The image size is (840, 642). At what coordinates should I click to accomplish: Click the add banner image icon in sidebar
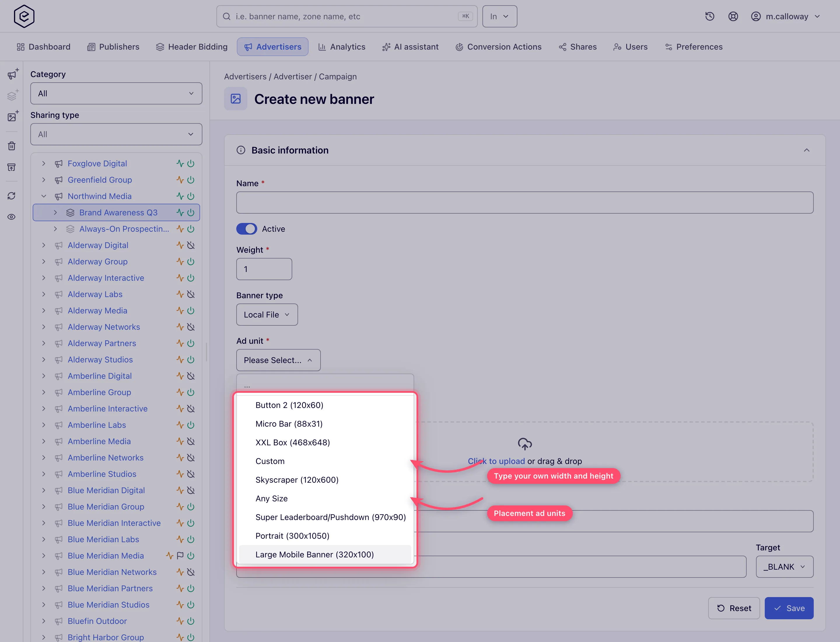pyautogui.click(x=13, y=116)
